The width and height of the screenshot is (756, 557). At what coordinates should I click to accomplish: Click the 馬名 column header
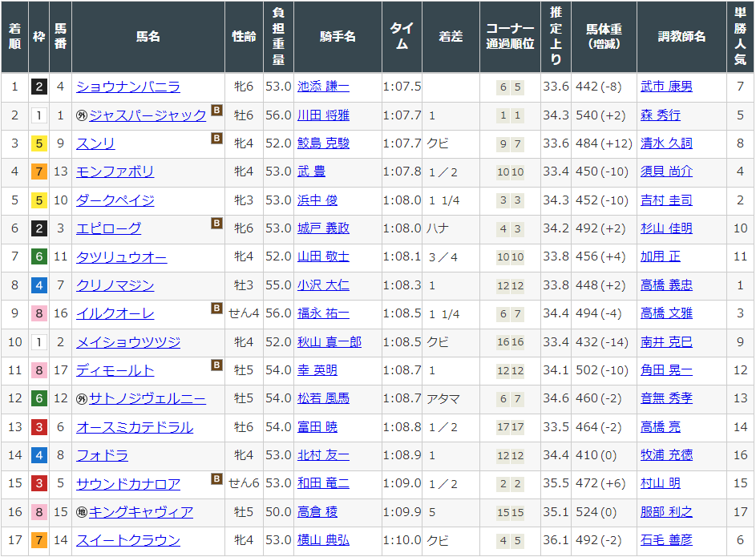[x=148, y=37]
